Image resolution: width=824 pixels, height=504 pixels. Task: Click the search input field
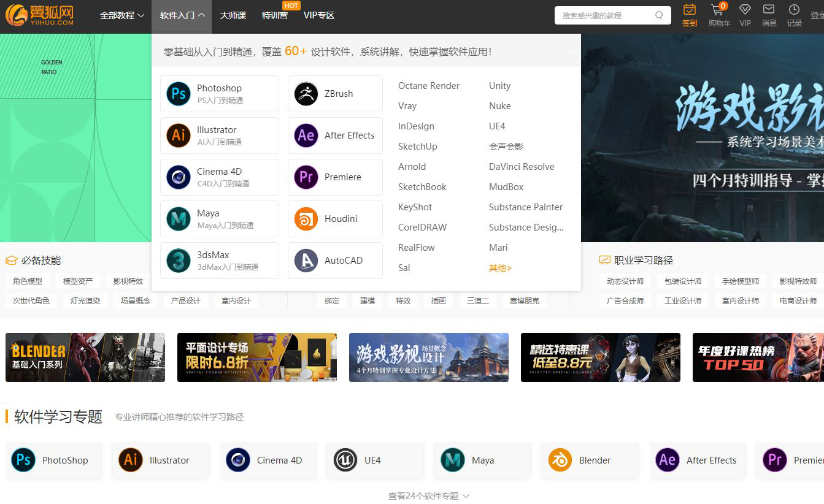coord(605,15)
